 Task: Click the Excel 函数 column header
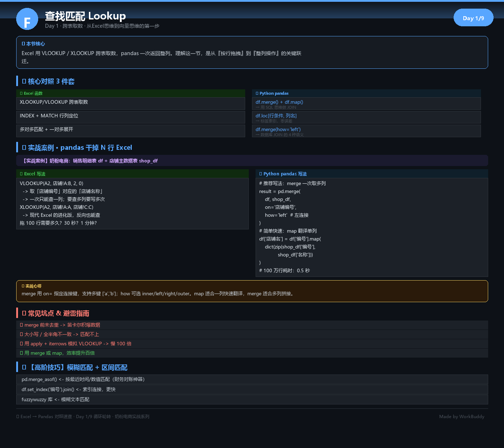pos(131,93)
